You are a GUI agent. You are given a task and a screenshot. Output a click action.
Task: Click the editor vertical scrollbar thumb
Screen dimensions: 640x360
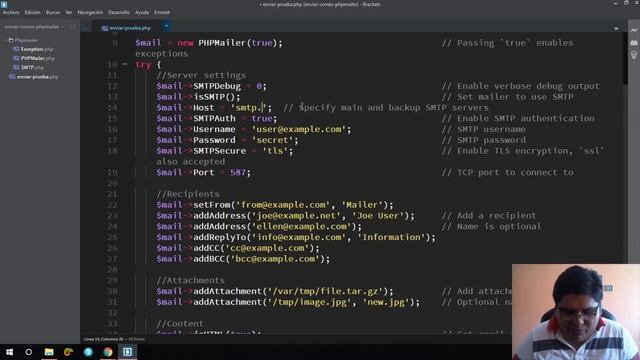625,59
